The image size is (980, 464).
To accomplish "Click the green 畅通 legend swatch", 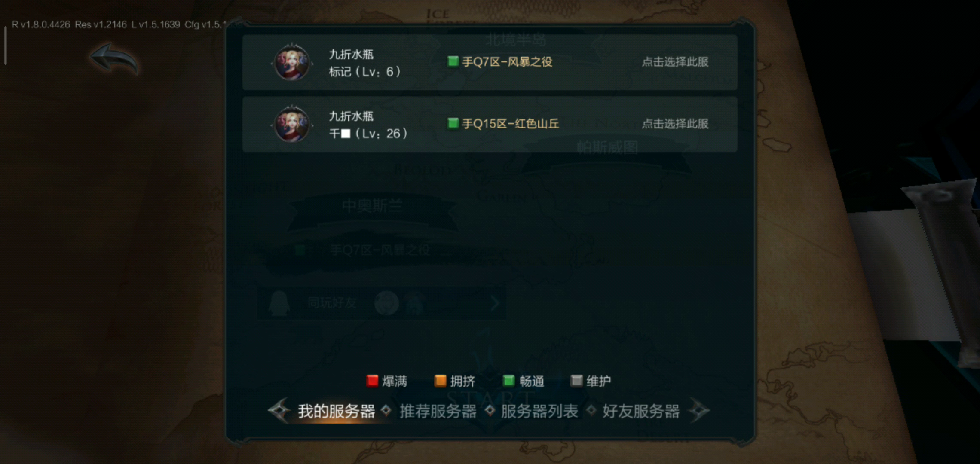I will pos(508,381).
